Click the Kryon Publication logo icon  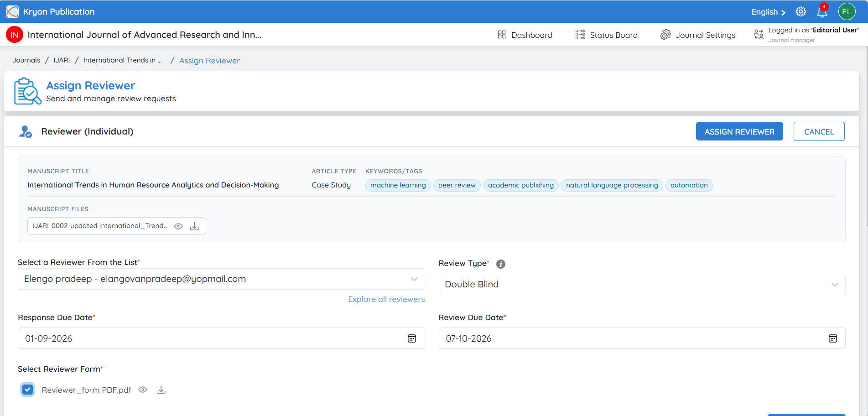[x=12, y=11]
